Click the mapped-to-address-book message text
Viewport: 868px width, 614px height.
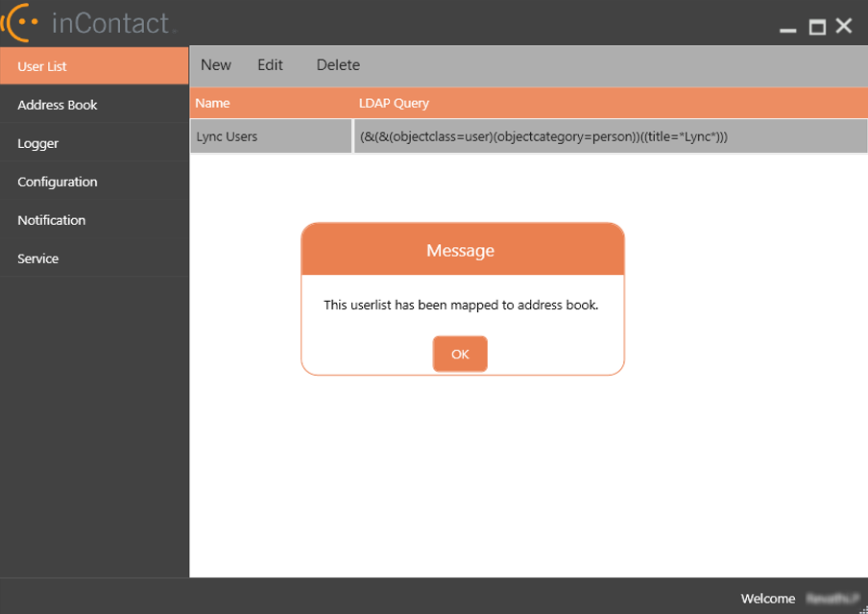(461, 306)
